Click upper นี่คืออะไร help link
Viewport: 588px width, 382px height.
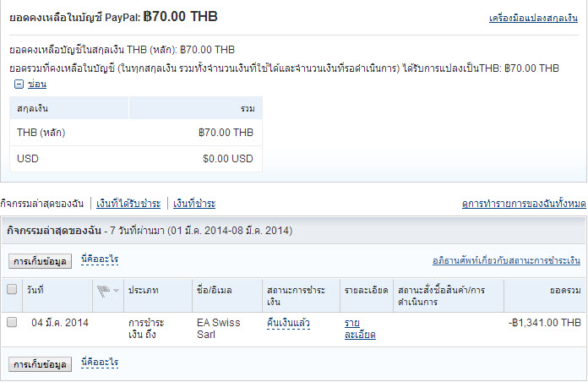coord(100,259)
